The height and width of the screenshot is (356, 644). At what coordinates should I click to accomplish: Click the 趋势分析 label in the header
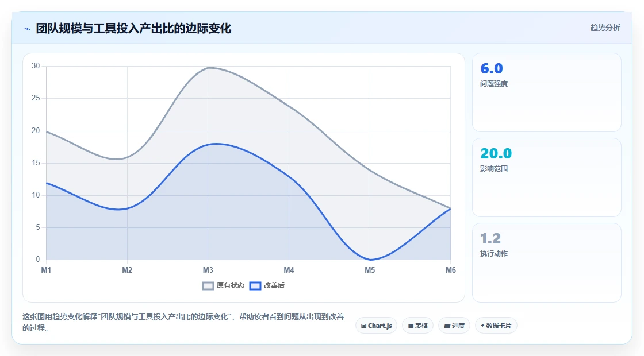coord(605,28)
